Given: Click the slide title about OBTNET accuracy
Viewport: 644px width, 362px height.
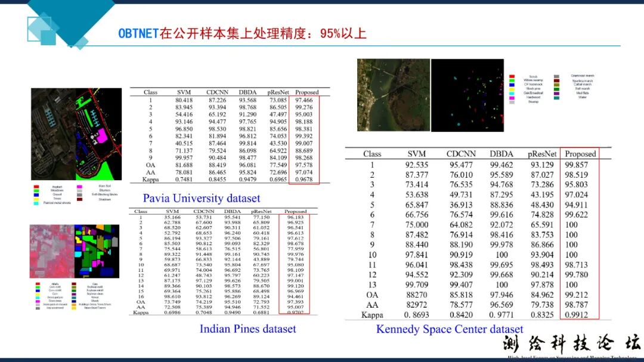Looking at the screenshot, I should coord(242,33).
